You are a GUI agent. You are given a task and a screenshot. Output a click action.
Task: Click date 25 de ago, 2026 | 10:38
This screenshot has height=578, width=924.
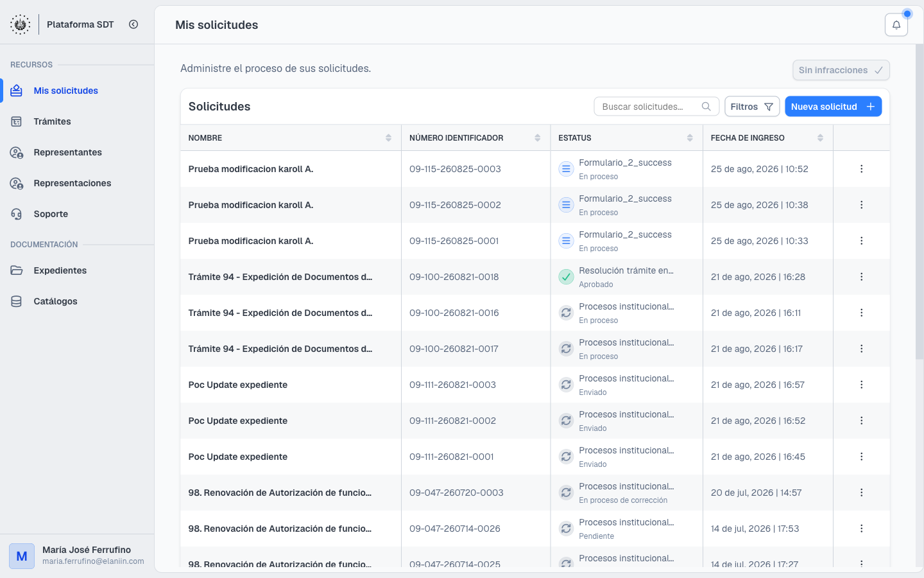click(x=759, y=205)
